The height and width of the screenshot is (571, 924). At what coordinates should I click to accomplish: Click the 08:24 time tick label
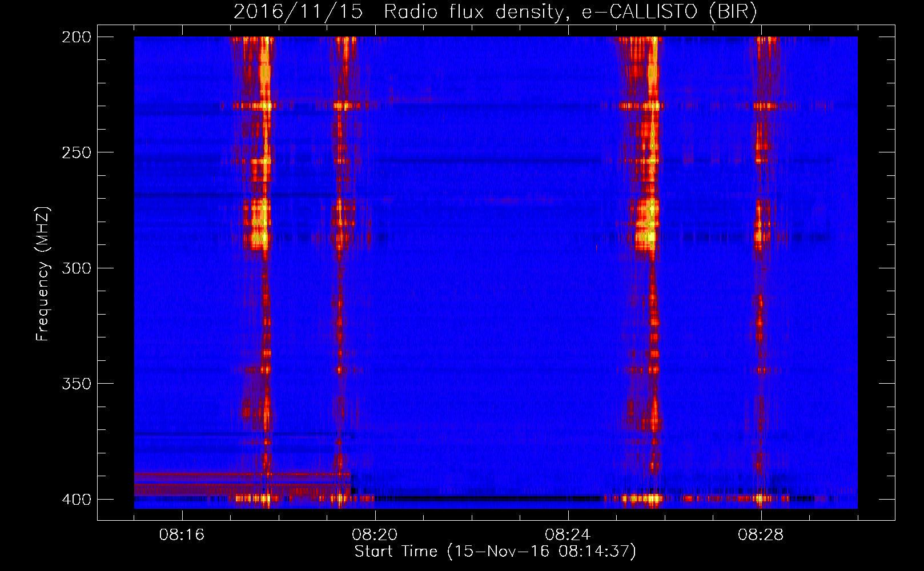click(x=568, y=535)
